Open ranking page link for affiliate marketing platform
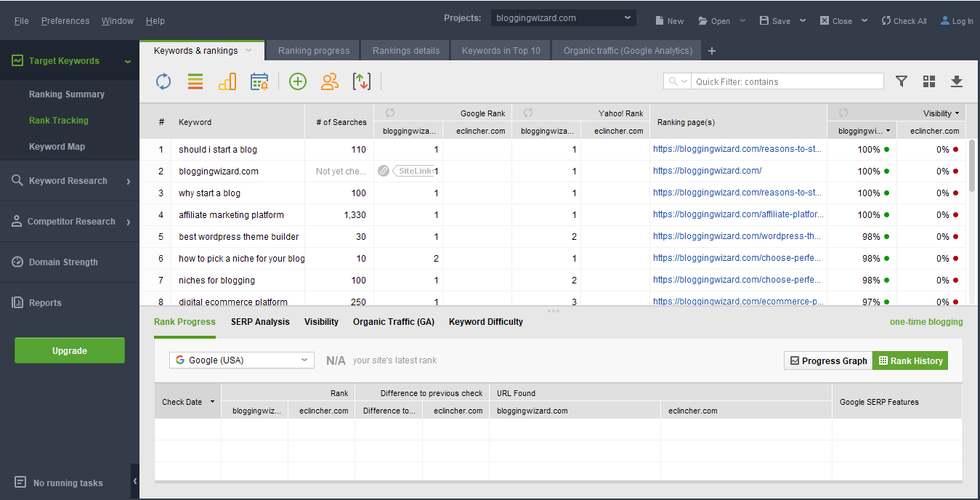The height and width of the screenshot is (500, 980). click(738, 214)
